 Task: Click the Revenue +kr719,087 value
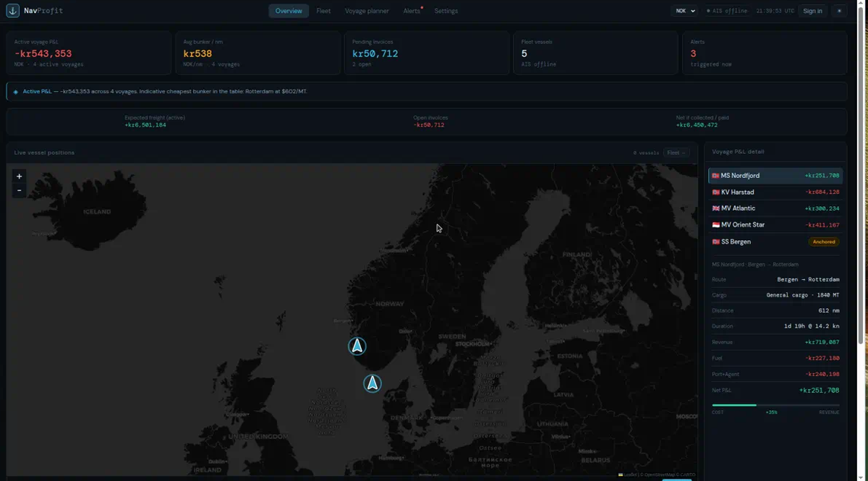822,342
